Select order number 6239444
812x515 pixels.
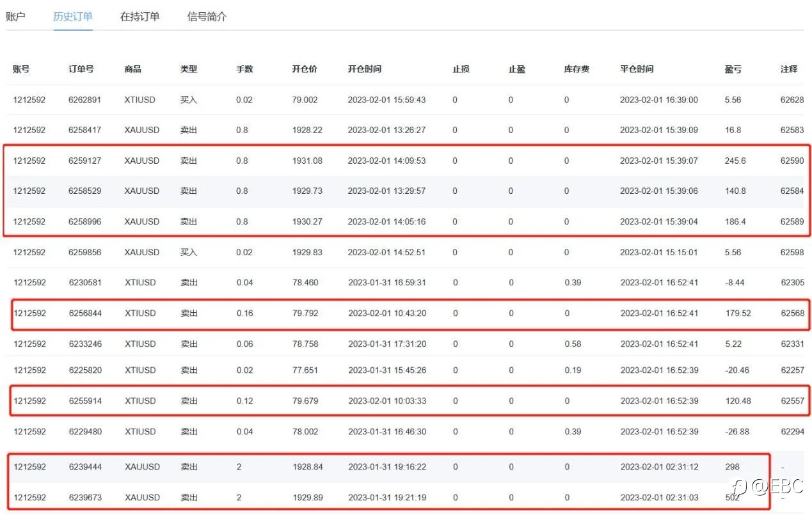pyautogui.click(x=85, y=466)
